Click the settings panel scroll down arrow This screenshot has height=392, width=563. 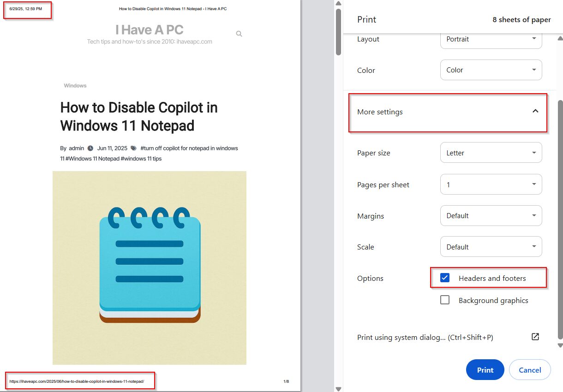pos(560,345)
